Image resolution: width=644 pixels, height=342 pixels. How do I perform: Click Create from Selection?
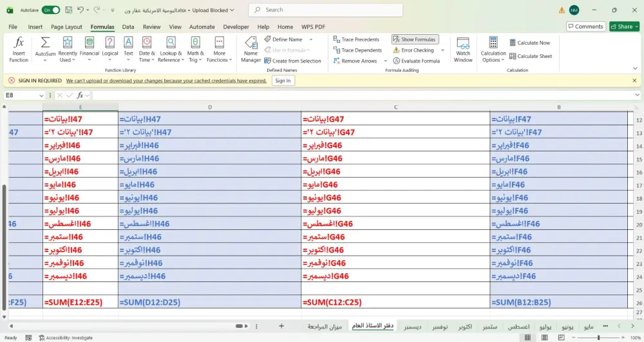tap(292, 61)
